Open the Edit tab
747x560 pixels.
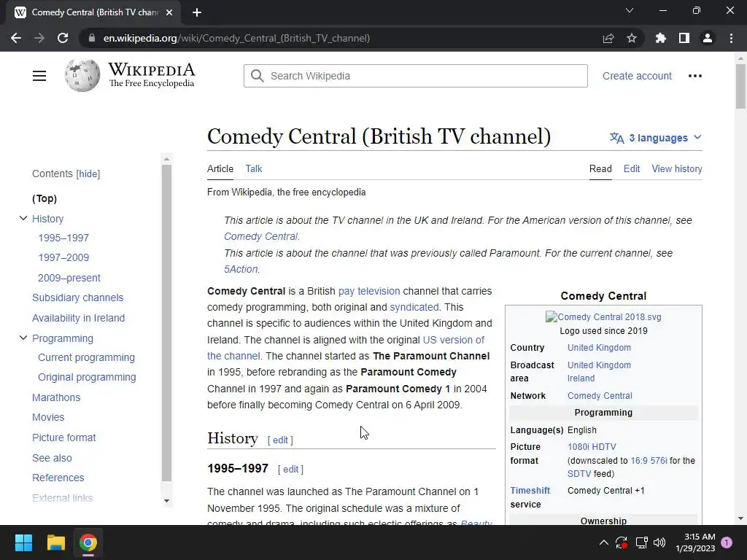632,168
